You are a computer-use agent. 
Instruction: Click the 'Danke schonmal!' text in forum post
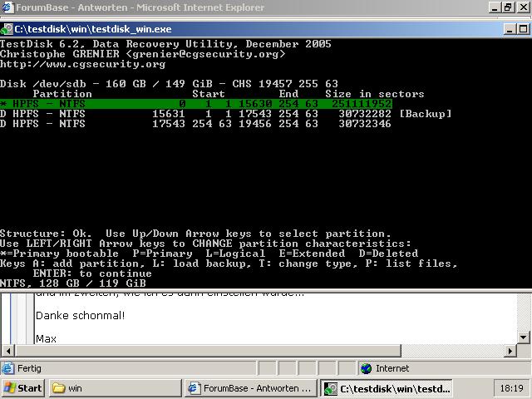click(x=81, y=316)
